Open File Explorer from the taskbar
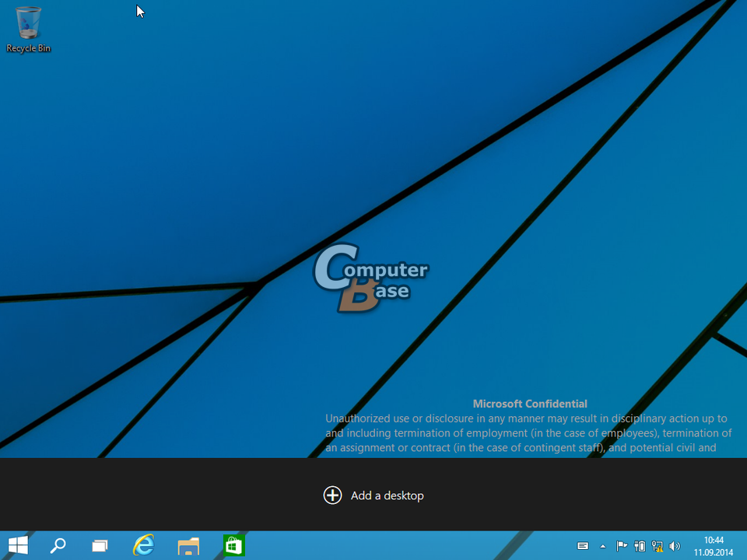 click(188, 546)
